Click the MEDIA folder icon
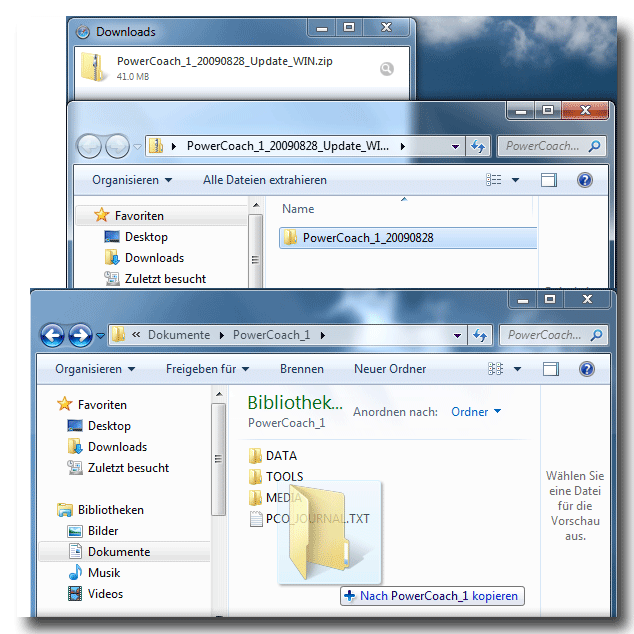634x634 pixels. [x=255, y=498]
